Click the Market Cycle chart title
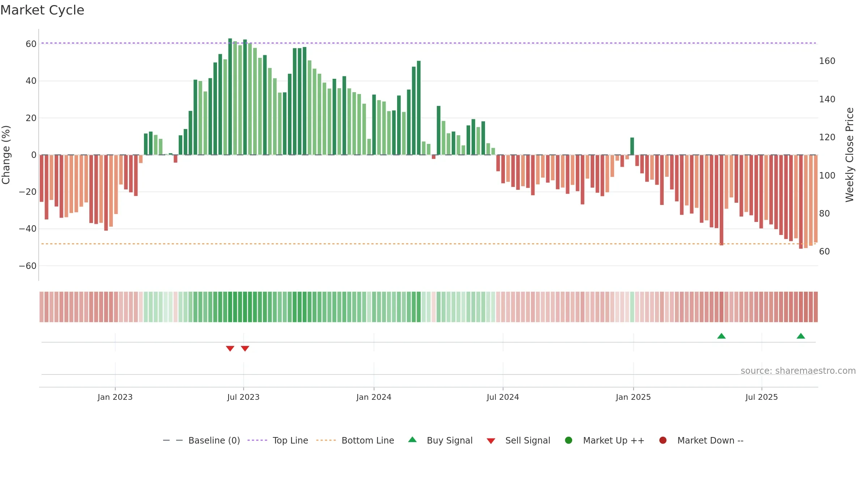Viewport: 868px width, 488px height. [x=42, y=10]
